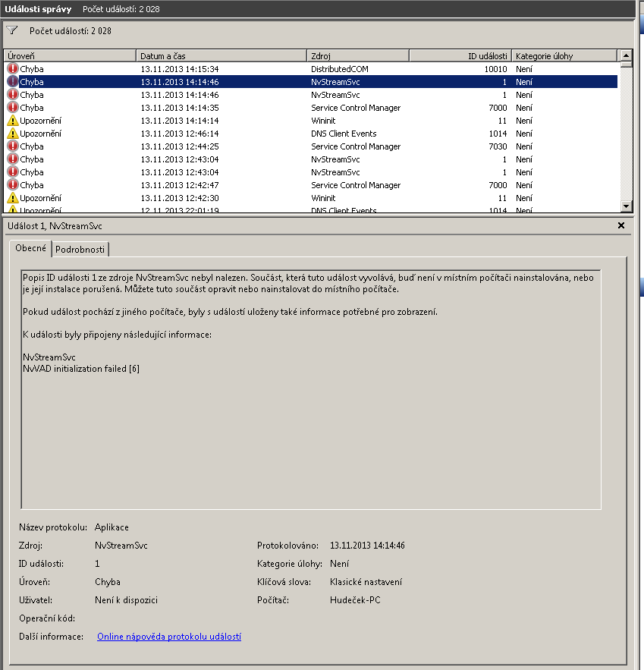Close the event detail pane with X
Viewport: 644px width, 670px height.
coord(621,225)
